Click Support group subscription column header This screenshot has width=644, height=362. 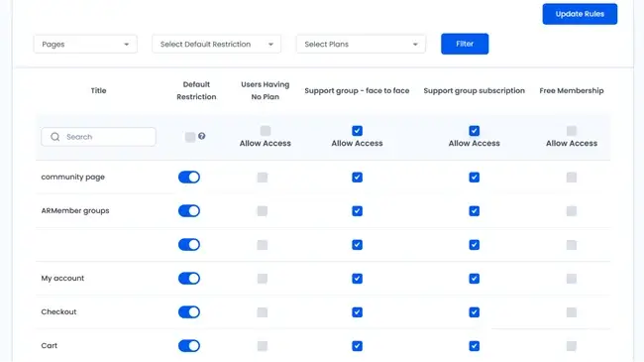(x=474, y=90)
